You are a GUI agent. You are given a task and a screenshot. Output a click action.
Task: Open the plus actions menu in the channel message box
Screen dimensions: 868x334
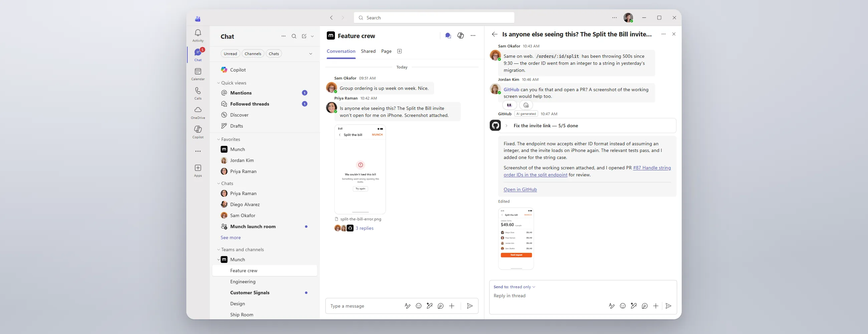452,306
